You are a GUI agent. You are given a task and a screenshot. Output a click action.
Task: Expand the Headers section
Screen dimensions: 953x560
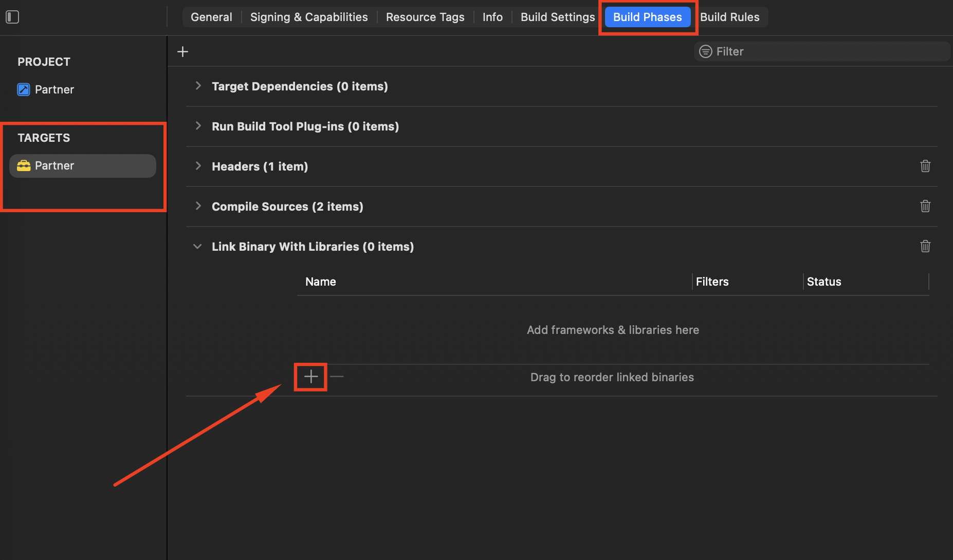pyautogui.click(x=198, y=166)
